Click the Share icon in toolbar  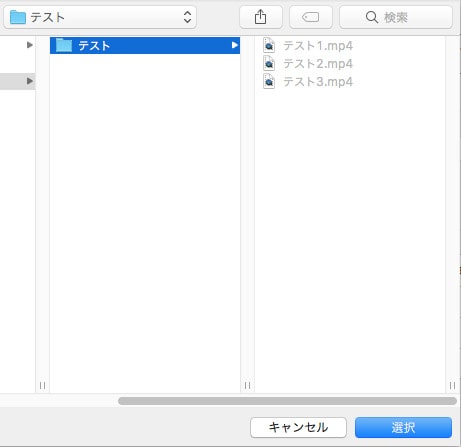tap(261, 17)
